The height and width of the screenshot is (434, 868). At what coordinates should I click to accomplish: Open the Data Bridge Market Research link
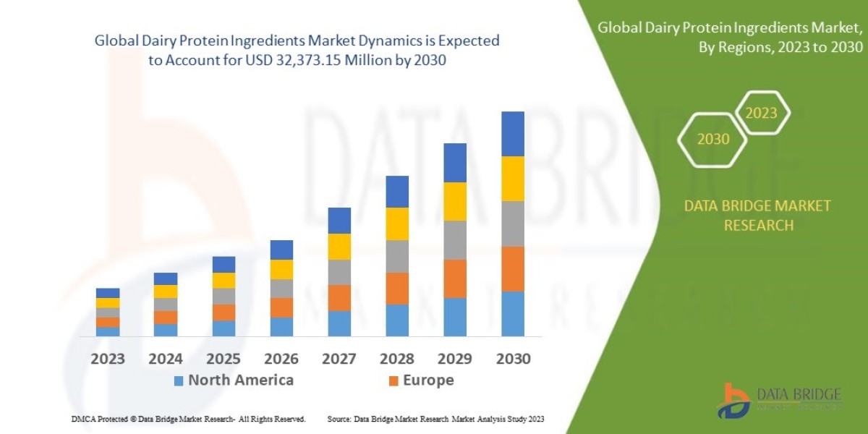[x=757, y=215]
